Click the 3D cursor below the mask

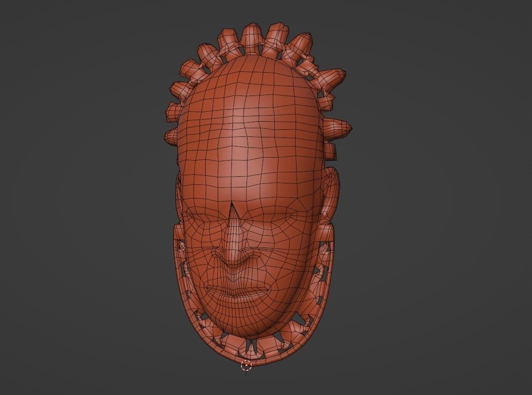point(247,365)
